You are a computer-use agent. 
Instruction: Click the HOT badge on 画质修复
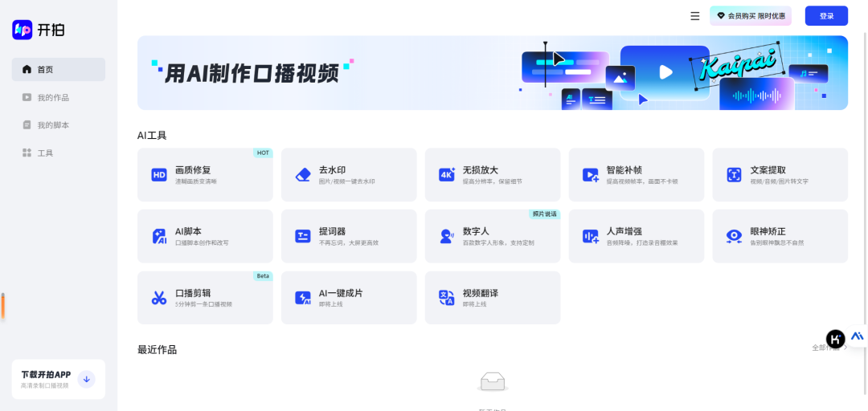coord(263,153)
